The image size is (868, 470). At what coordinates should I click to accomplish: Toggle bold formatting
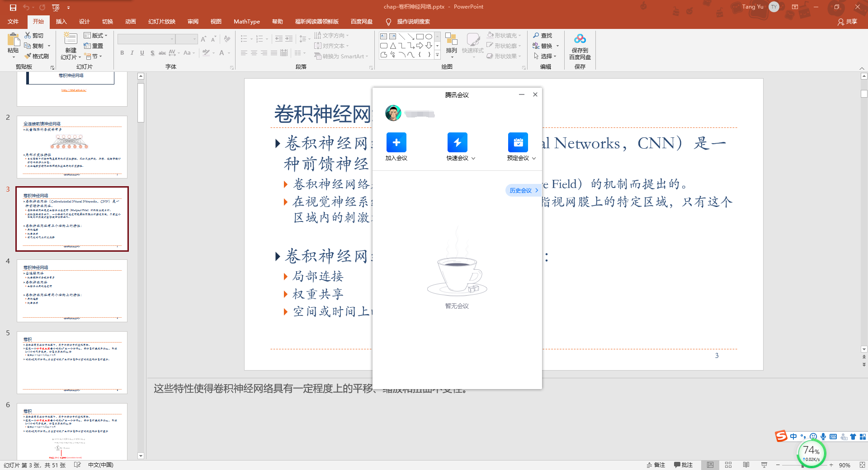[122, 53]
